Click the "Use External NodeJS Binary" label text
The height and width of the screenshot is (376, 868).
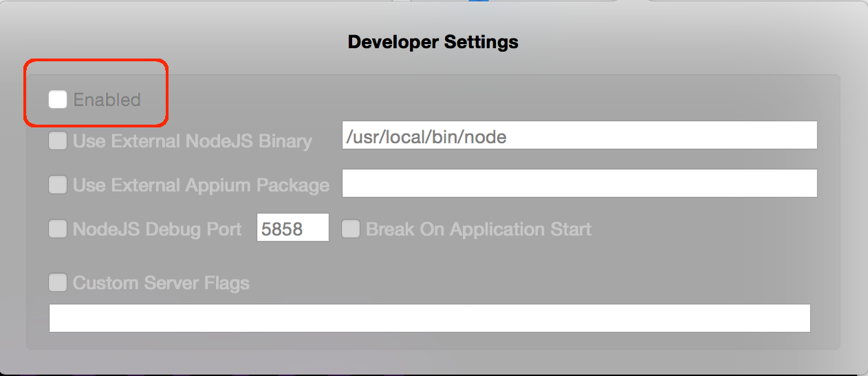(193, 141)
